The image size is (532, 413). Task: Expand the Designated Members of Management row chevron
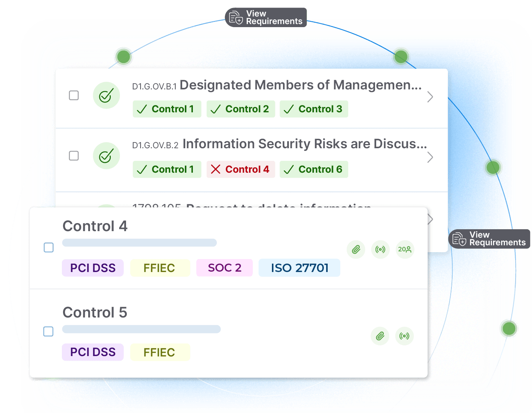click(430, 97)
